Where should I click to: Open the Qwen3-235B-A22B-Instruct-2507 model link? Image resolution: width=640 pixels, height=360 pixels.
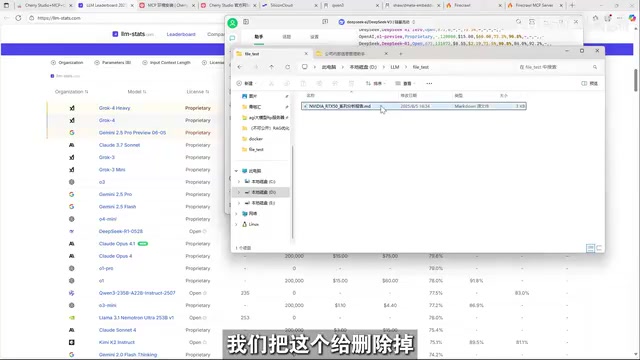(x=137, y=293)
